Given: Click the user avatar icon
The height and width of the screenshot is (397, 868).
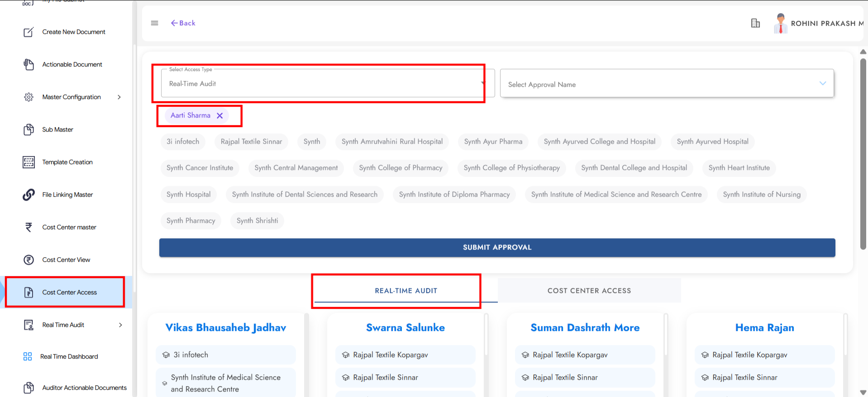Looking at the screenshot, I should tap(780, 23).
